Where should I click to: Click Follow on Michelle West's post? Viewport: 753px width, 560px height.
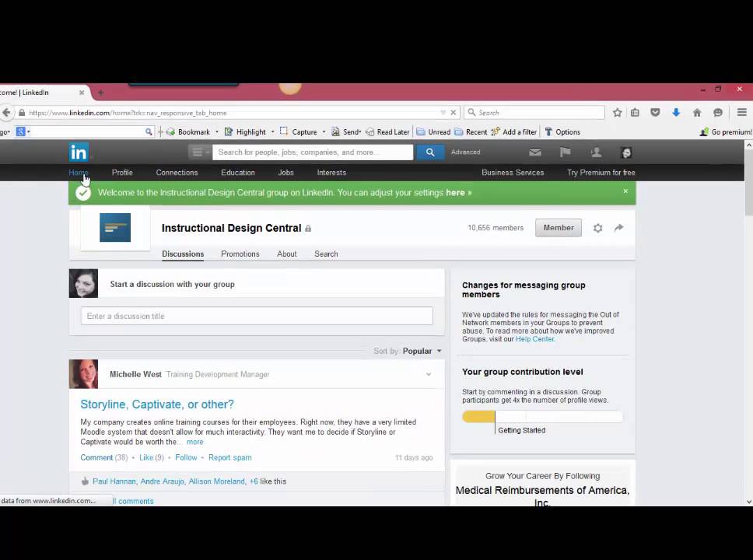[186, 457]
